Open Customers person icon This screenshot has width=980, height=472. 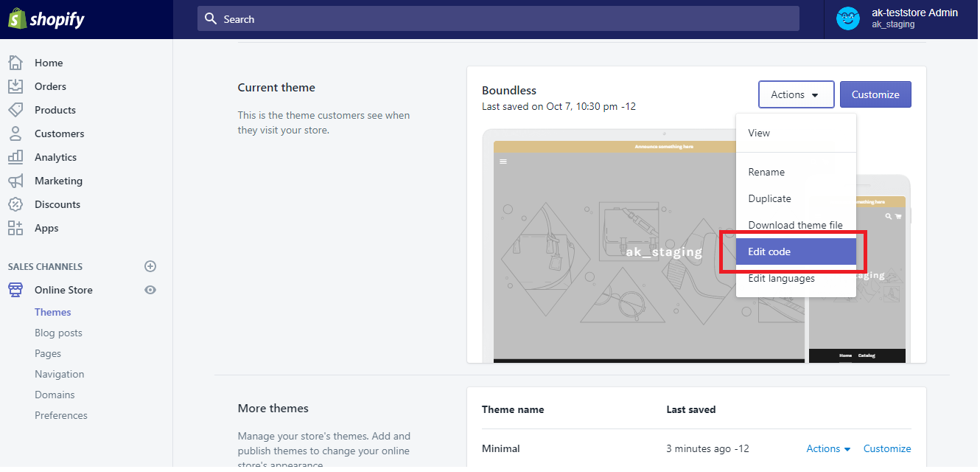tap(15, 133)
